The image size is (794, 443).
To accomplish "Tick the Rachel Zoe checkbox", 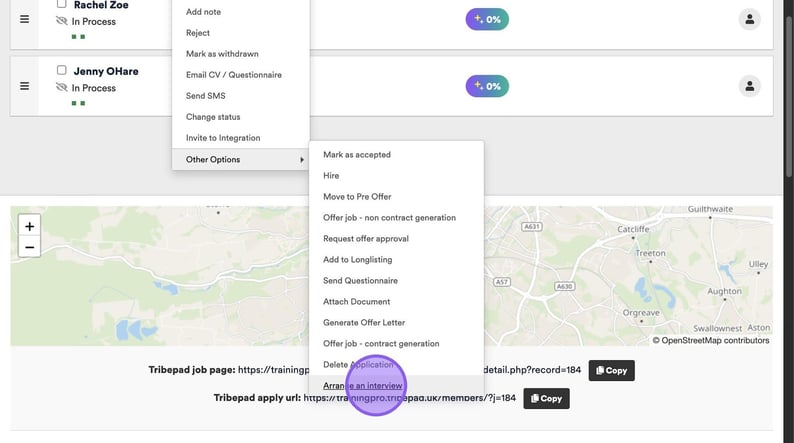I will (62, 5).
